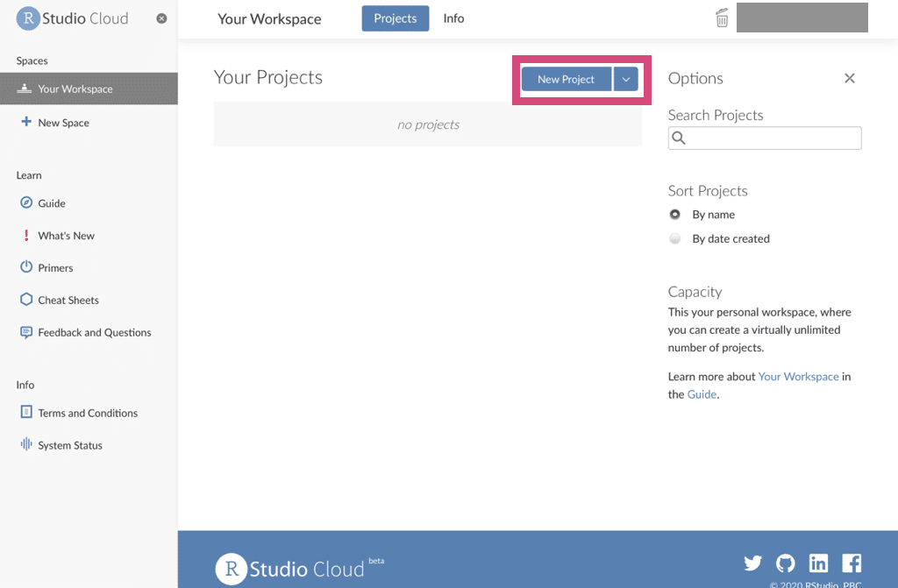The image size is (898, 588).
Task: Click the New Project button
Action: click(x=565, y=78)
